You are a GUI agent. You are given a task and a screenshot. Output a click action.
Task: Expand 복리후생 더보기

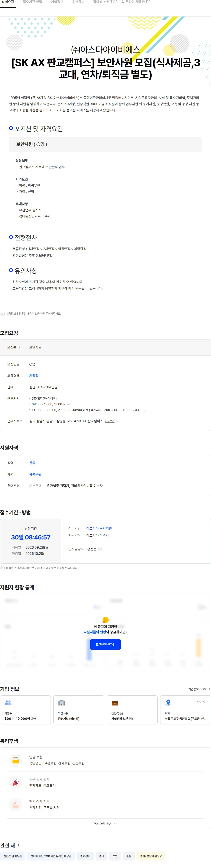click(x=105, y=824)
